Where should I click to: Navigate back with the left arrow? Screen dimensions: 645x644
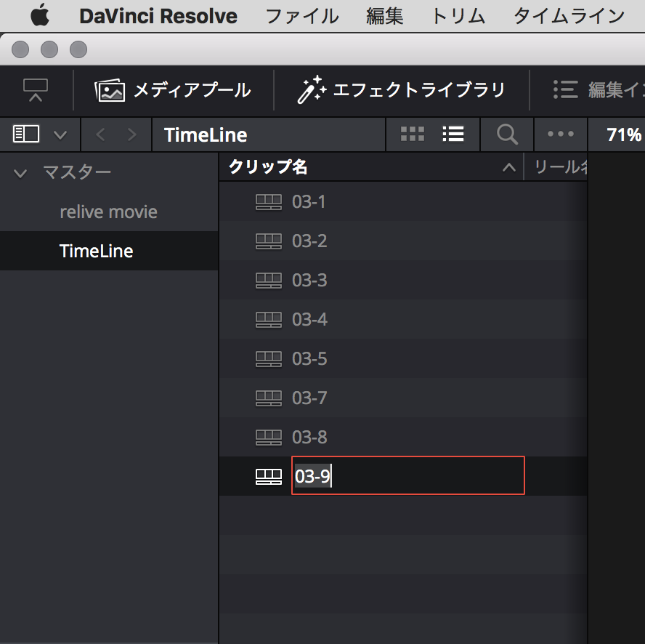tap(100, 134)
